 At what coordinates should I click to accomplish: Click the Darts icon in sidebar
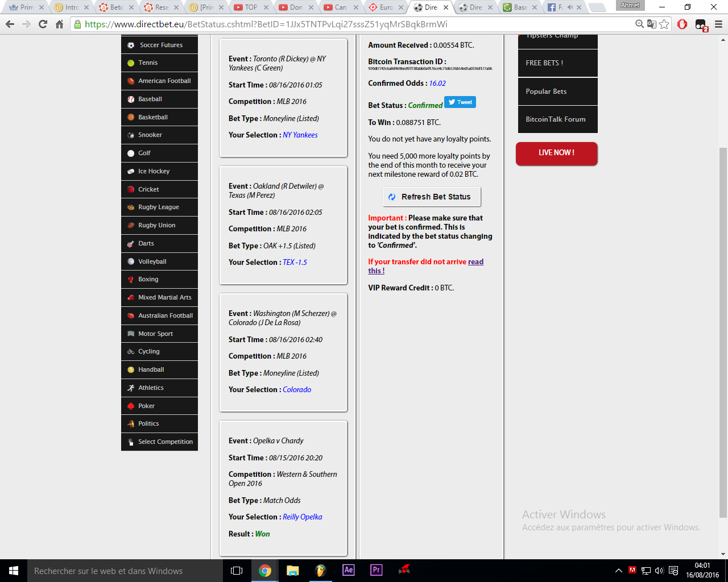click(x=131, y=244)
